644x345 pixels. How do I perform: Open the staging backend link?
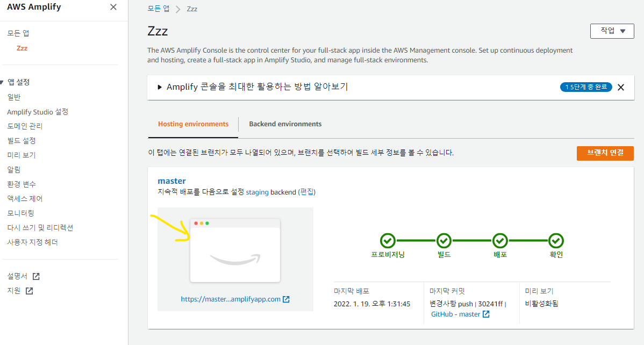coord(257,192)
